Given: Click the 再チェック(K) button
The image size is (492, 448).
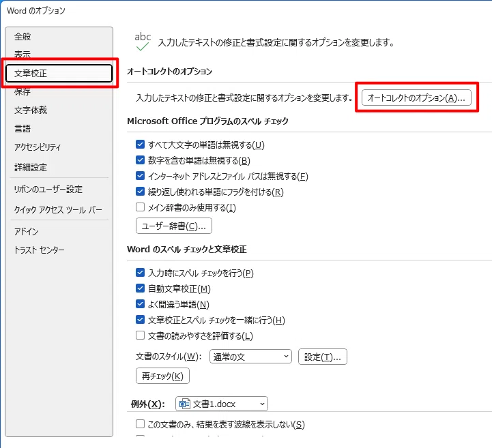Looking at the screenshot, I should pyautogui.click(x=162, y=376).
